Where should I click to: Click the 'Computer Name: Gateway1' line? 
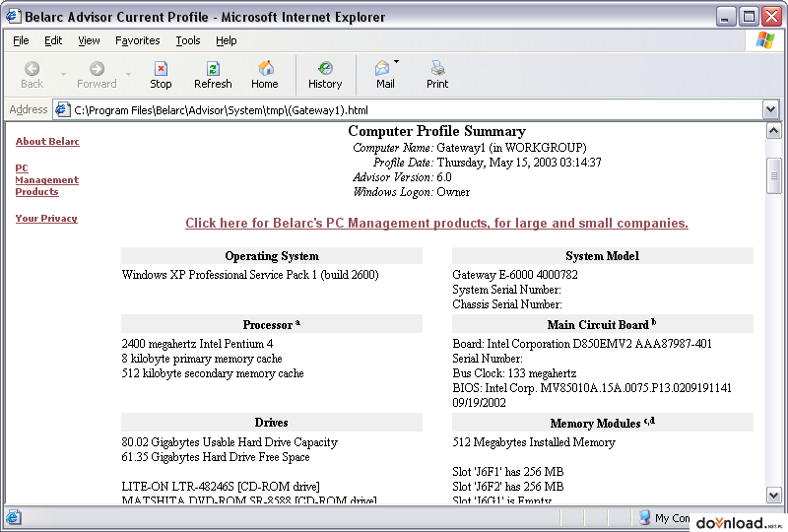(x=470, y=148)
